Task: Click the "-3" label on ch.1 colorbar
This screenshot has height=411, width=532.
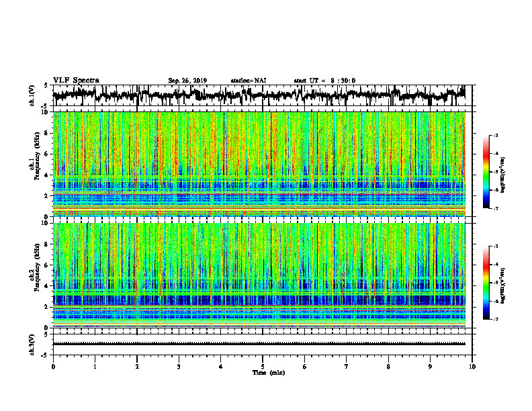Action: click(495, 135)
